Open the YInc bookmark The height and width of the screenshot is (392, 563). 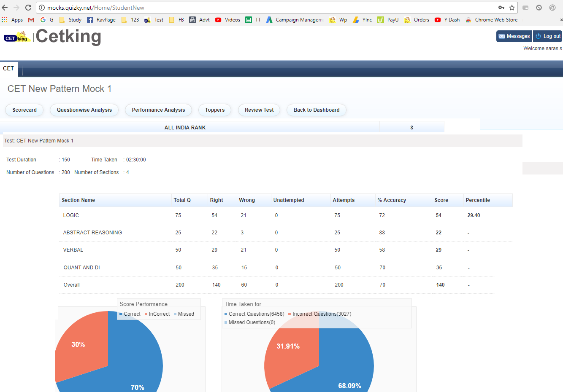pyautogui.click(x=362, y=20)
